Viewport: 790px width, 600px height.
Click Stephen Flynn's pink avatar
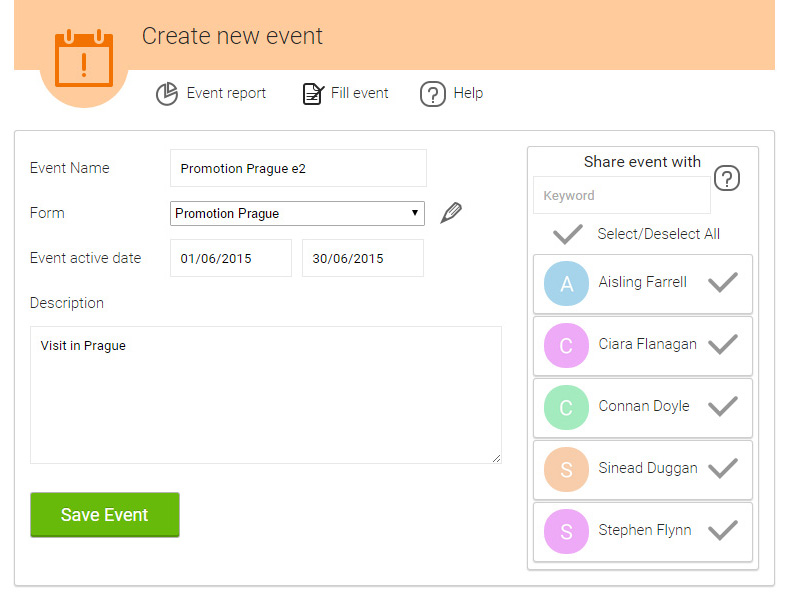point(566,531)
